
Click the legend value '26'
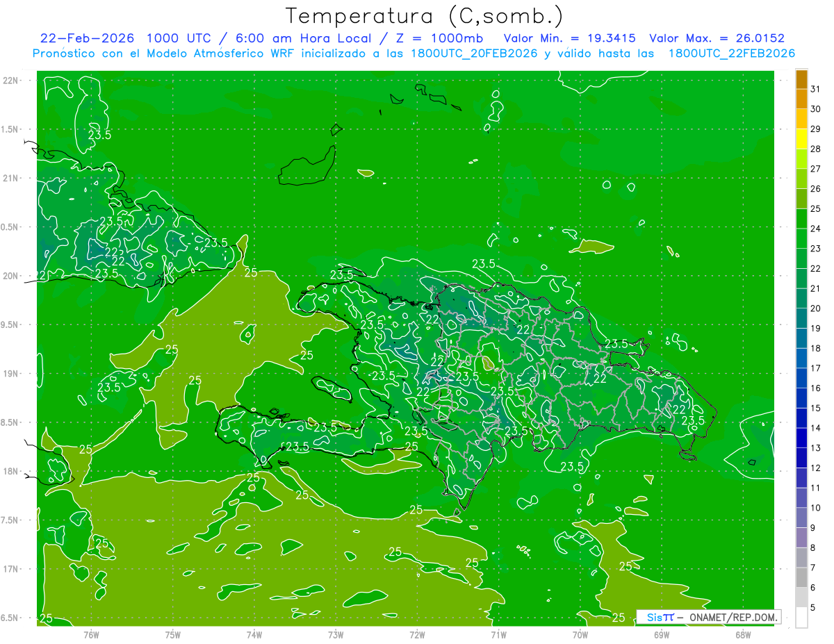pos(816,189)
